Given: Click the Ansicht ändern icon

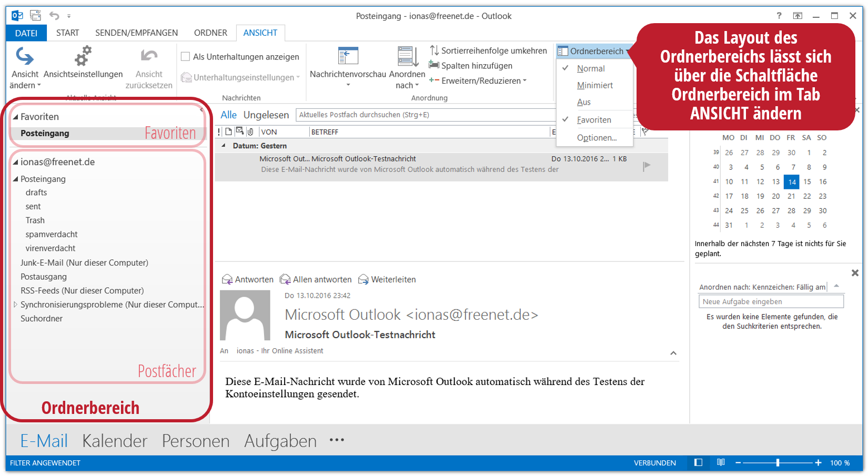Looking at the screenshot, I should coord(25,56).
